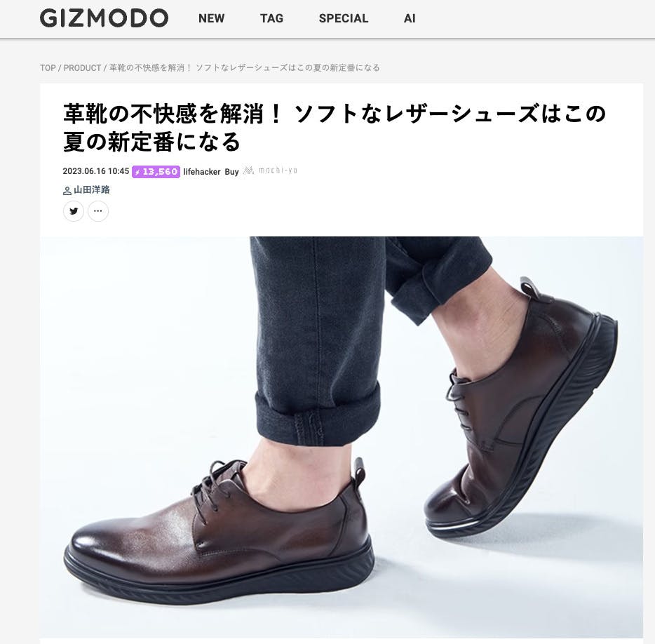Open the Buy tag link
Image resolution: width=655 pixels, height=644 pixels.
[x=231, y=172]
